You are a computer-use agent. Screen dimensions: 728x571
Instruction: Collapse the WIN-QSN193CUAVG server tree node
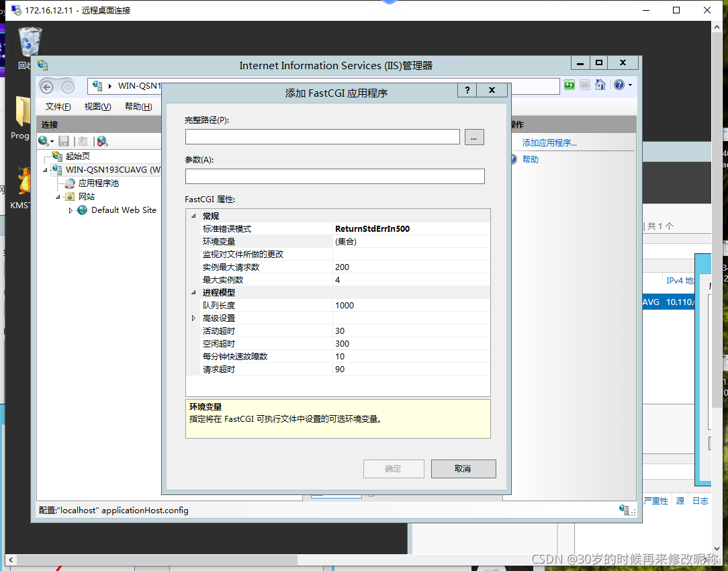click(46, 171)
